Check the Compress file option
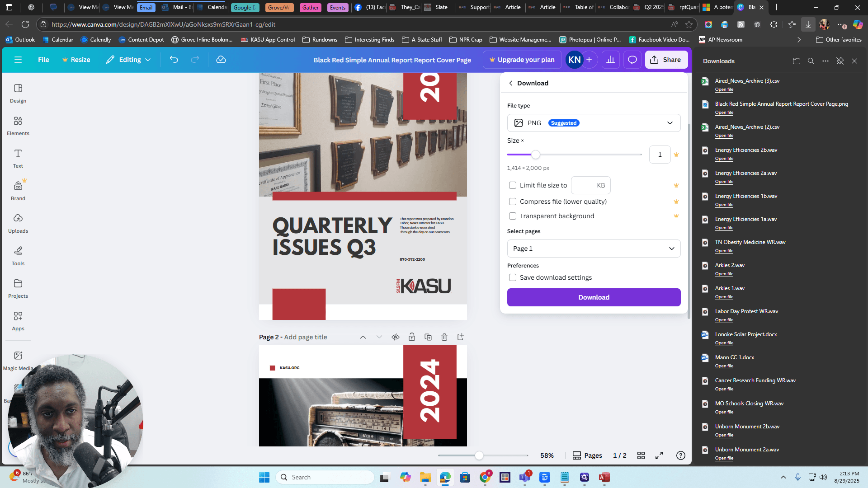 513,202
